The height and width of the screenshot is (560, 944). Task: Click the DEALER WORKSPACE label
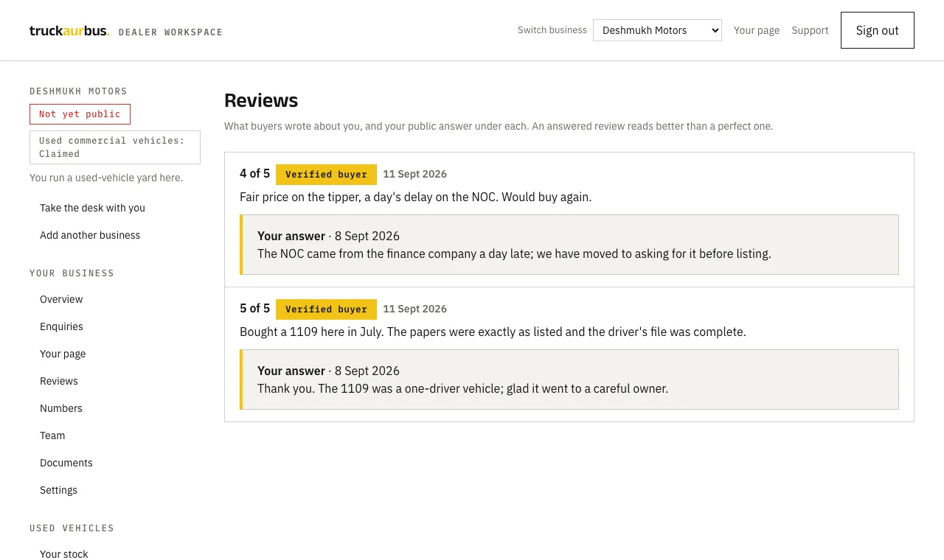[170, 32]
